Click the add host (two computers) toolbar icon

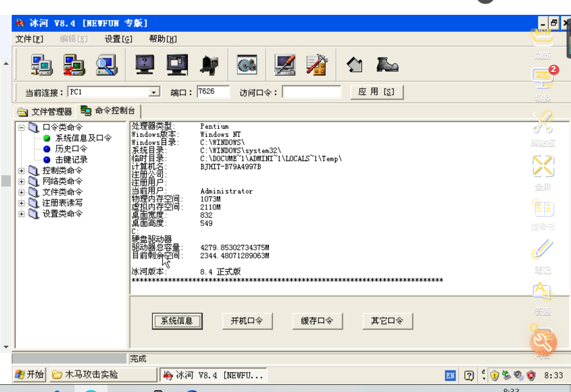[x=42, y=65]
